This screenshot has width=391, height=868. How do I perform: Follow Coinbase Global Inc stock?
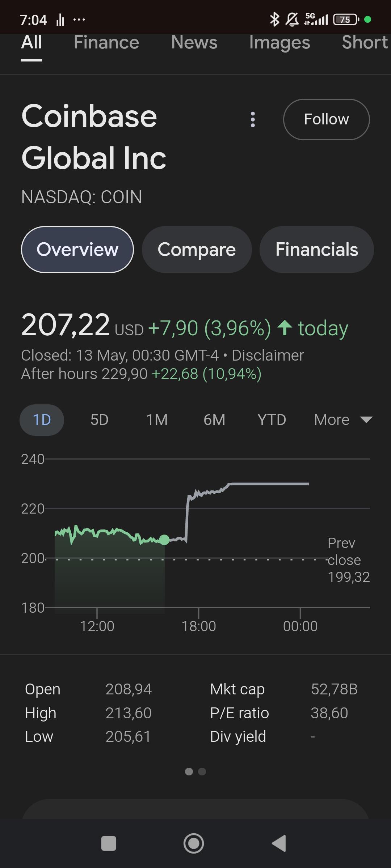pos(326,119)
